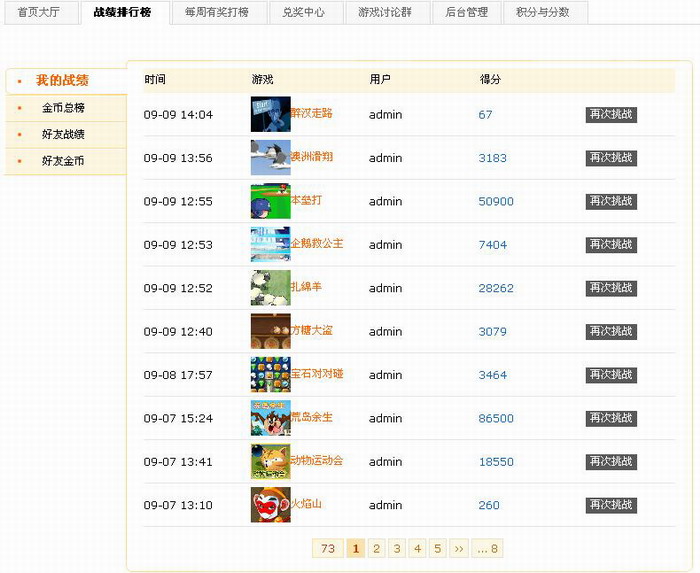Click the 企鹅救公主 game thumbnail
Viewport: 700px width, 573px height.
(x=271, y=244)
